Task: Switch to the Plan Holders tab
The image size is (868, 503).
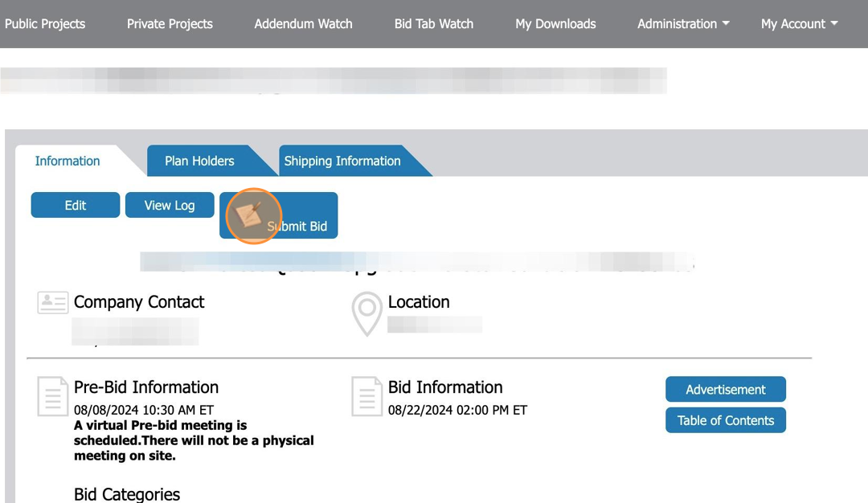Action: (199, 161)
